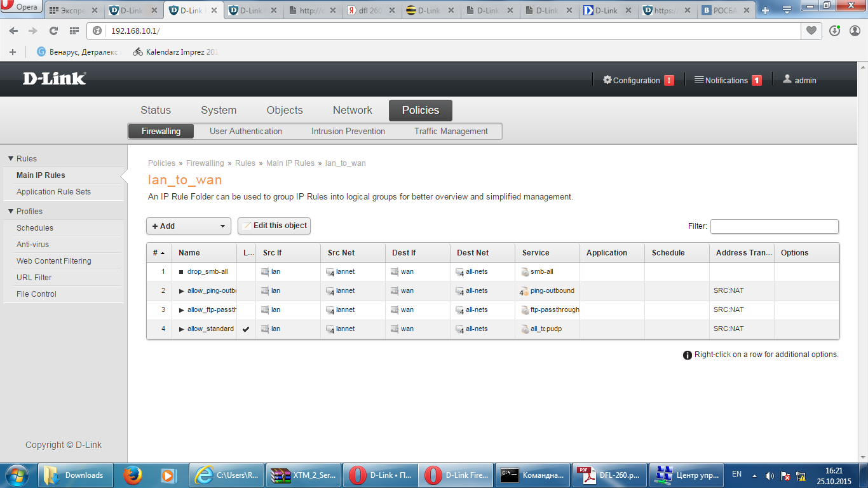Click the log checkmark in allow_standard row
The image size is (868, 488).
pos(246,329)
